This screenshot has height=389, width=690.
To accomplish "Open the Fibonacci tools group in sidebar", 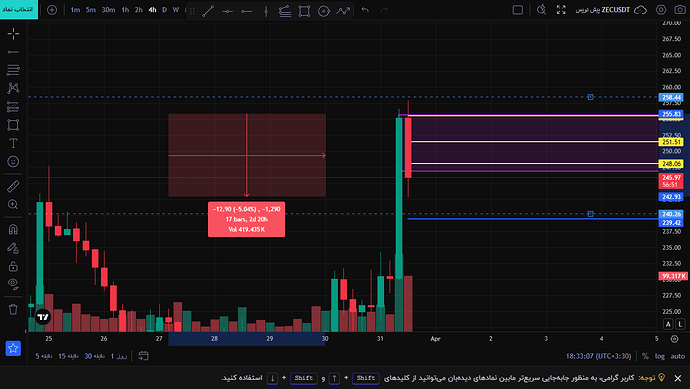I will pyautogui.click(x=13, y=70).
